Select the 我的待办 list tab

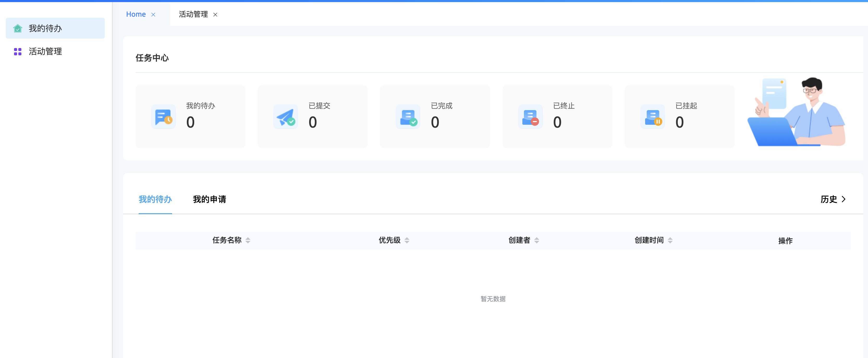click(x=155, y=199)
